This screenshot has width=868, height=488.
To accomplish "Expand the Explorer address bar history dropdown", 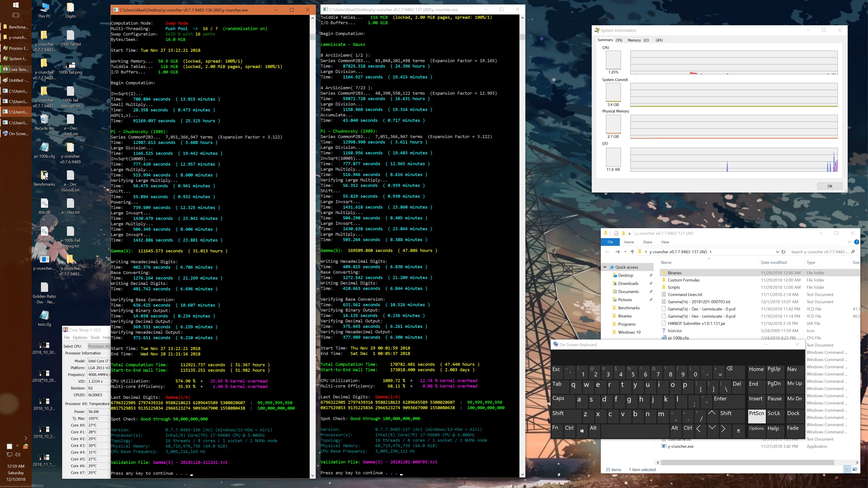I will (x=777, y=252).
